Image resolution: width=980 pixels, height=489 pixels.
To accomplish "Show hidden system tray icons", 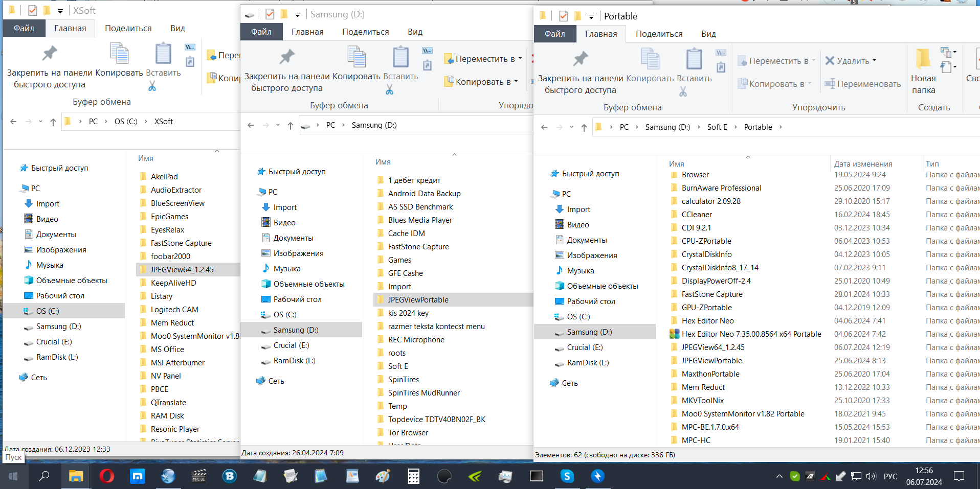I will tap(779, 476).
